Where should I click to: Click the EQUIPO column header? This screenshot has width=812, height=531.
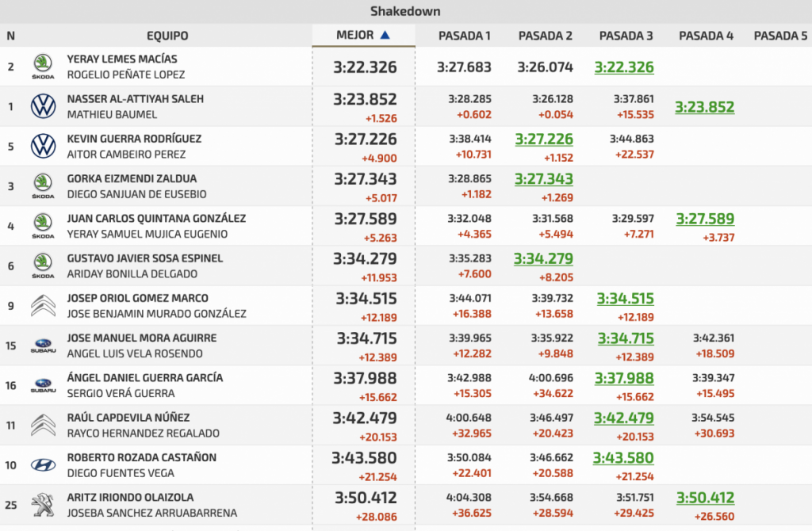[167, 36]
